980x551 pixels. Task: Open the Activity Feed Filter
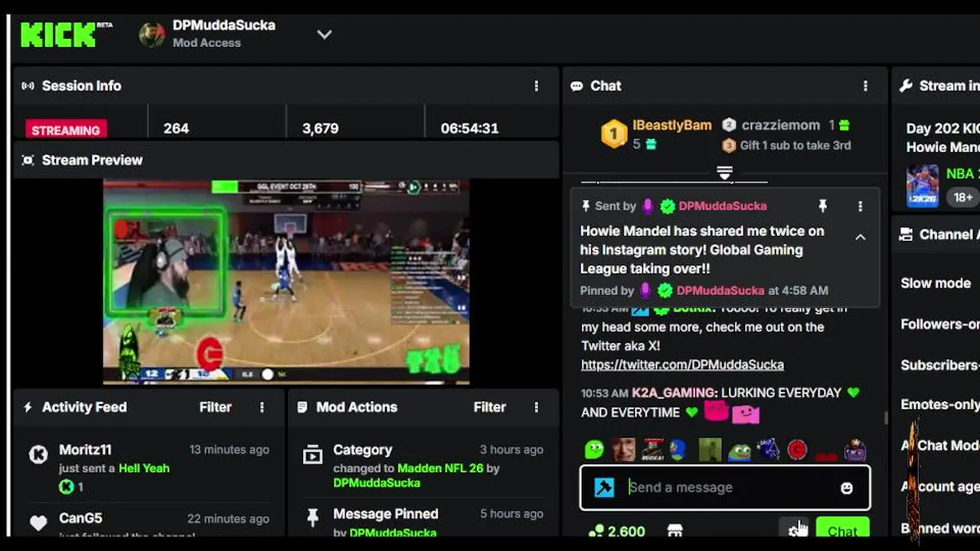(215, 407)
